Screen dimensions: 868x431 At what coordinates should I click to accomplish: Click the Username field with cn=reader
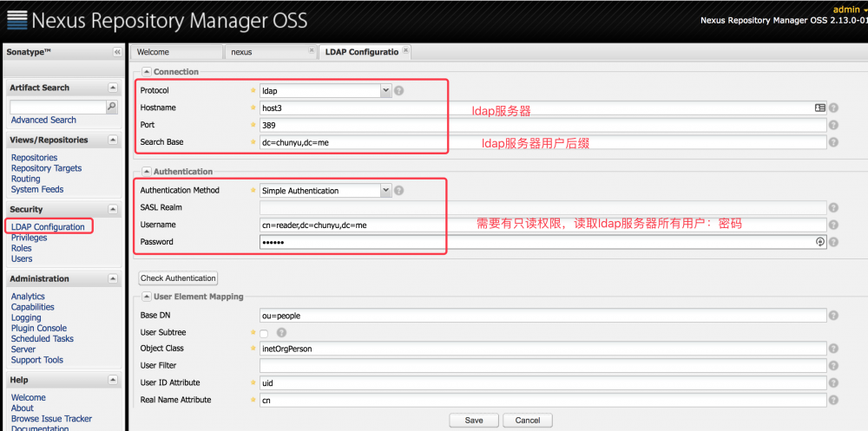(x=543, y=225)
